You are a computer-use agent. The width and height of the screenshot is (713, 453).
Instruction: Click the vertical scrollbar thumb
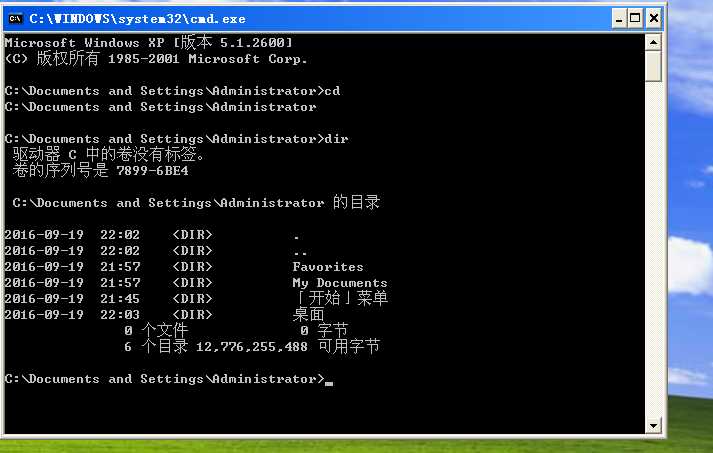(x=653, y=66)
